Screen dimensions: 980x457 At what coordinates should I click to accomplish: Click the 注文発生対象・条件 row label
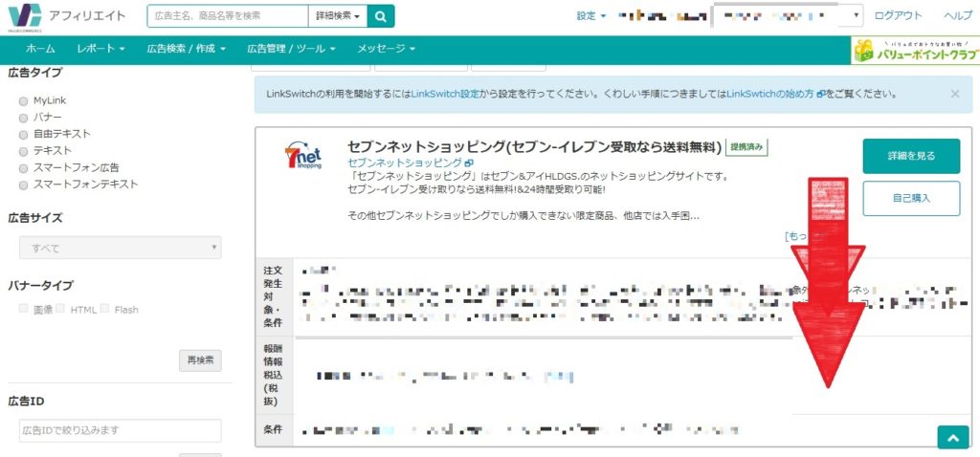point(274,297)
